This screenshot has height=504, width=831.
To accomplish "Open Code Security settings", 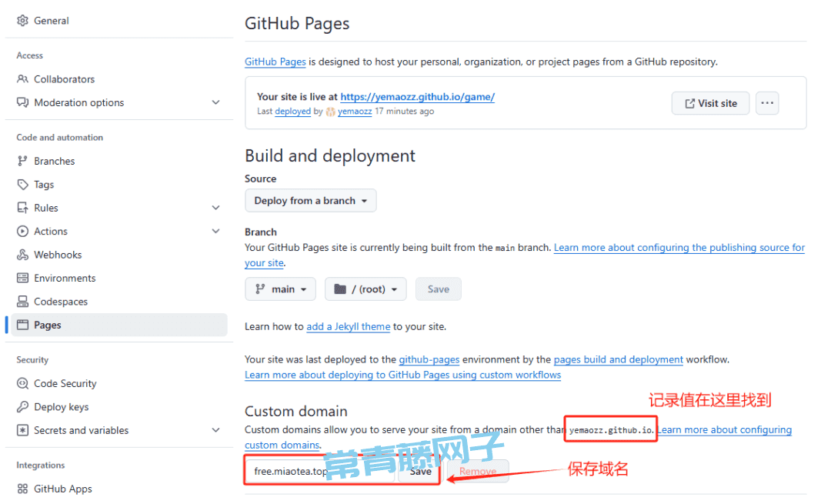I will 65,383.
